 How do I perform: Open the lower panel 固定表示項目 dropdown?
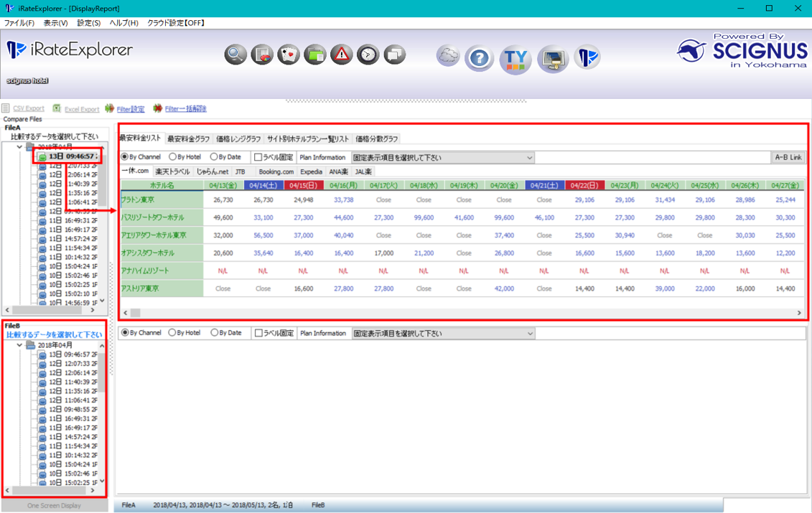coord(443,334)
